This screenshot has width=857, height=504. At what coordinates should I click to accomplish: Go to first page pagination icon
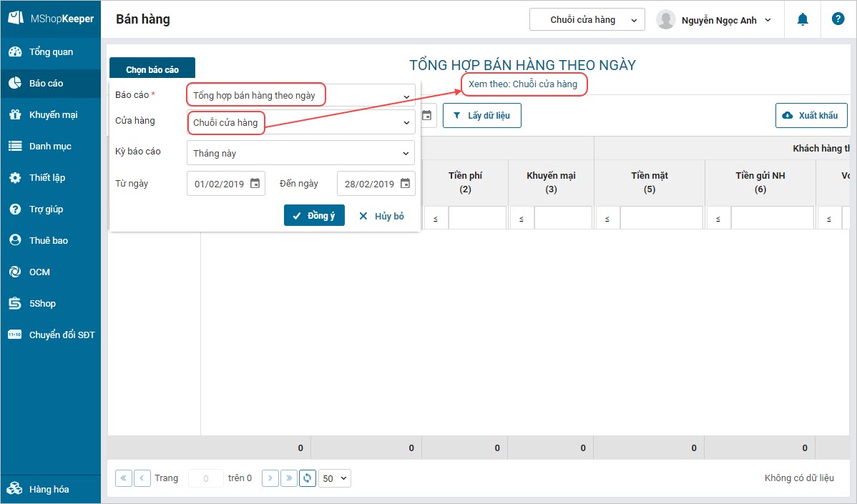(124, 478)
